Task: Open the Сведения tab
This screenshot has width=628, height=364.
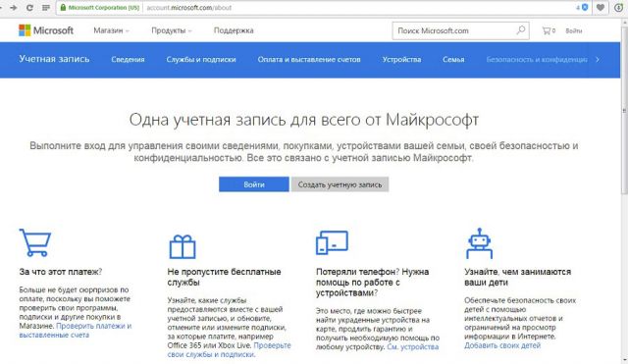Action: pos(128,59)
